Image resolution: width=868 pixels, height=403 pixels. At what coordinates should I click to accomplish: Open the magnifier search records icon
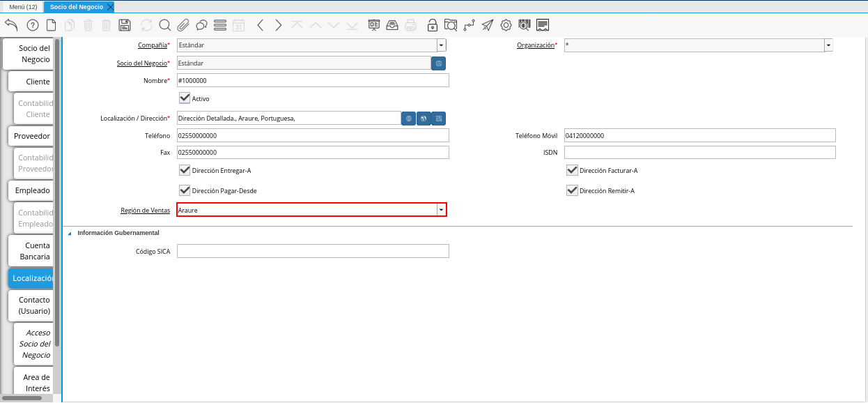165,26
